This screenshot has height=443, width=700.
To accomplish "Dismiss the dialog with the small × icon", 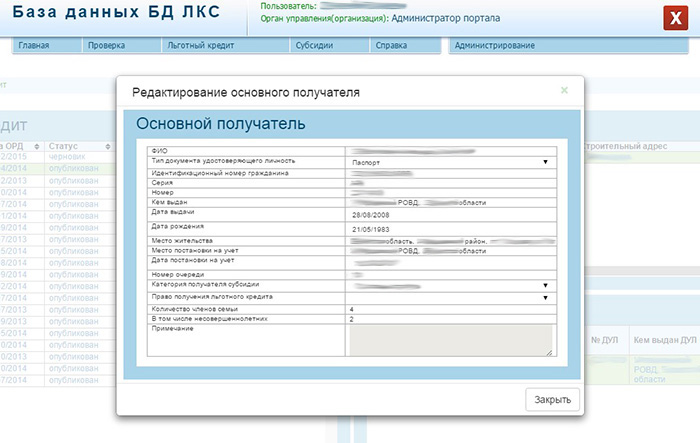I will [564, 90].
